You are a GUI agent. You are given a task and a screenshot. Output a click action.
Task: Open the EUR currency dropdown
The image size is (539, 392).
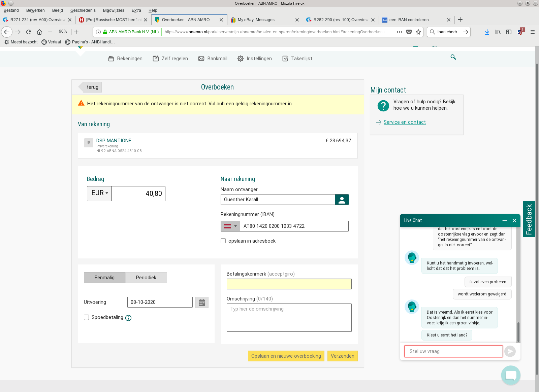(x=99, y=193)
